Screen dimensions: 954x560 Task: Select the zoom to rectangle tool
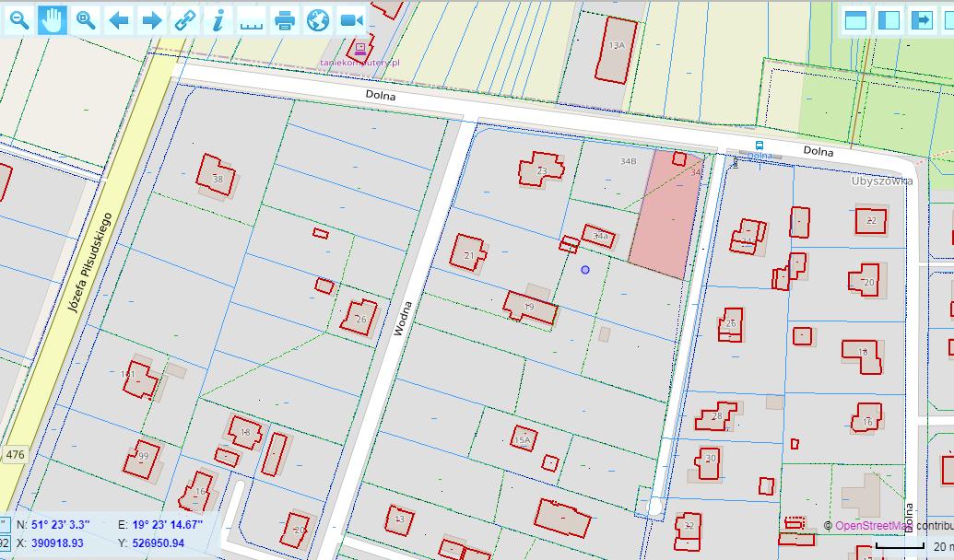tap(85, 20)
